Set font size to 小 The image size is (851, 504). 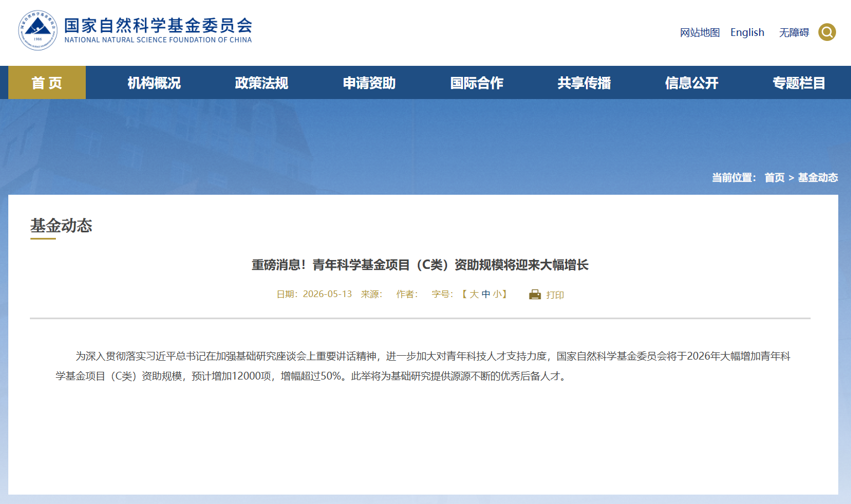pyautogui.click(x=497, y=294)
